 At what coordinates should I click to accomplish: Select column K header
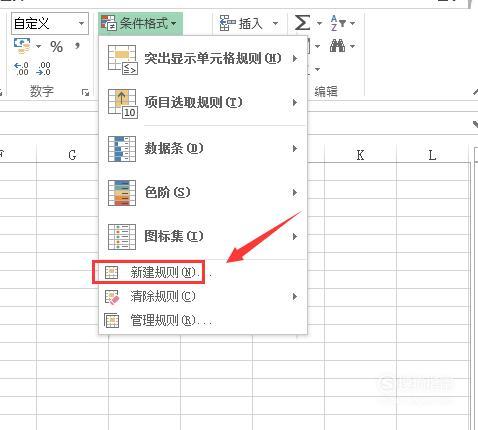360,155
